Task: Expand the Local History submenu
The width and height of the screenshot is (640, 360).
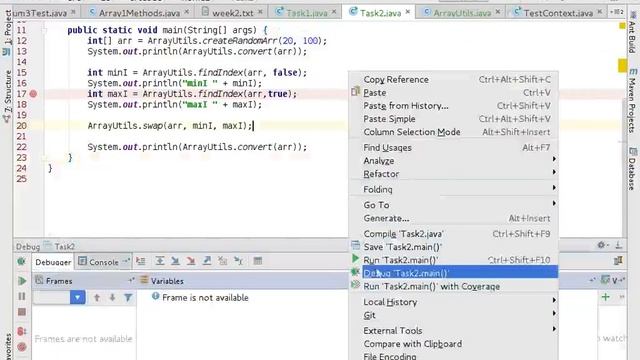Action: 453,302
